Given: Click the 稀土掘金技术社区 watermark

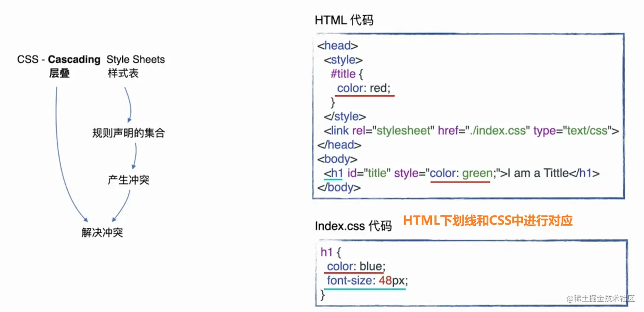Looking at the screenshot, I should click(x=600, y=300).
